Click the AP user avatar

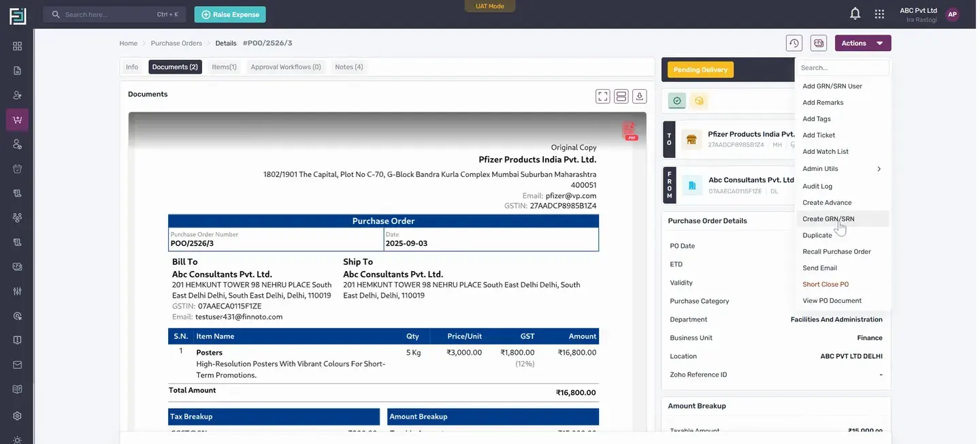[953, 14]
